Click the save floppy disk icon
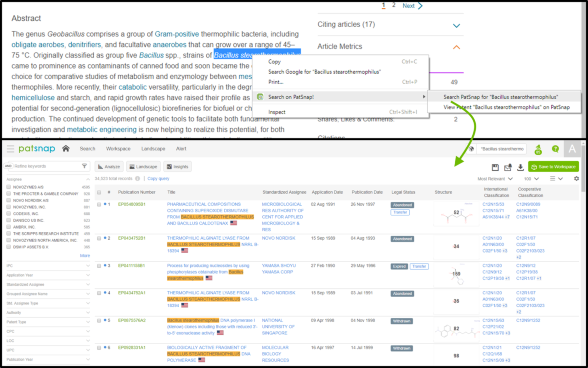The width and height of the screenshot is (588, 368). click(x=495, y=167)
